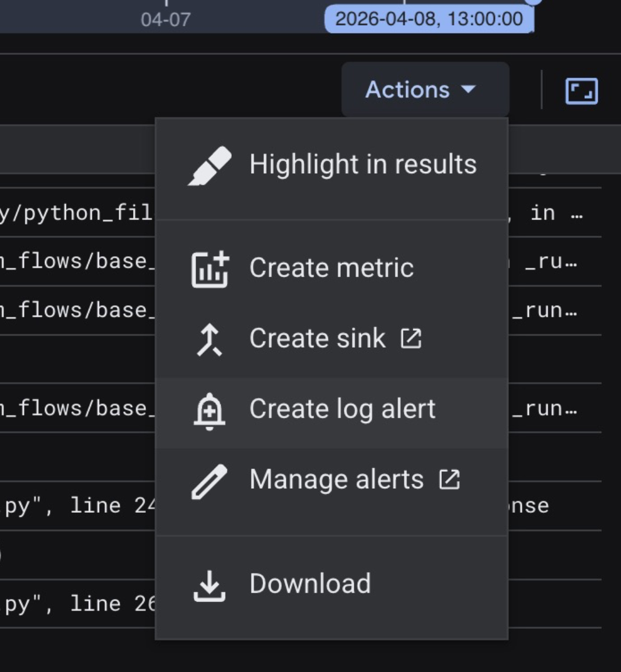
Task: Select the "Download" menu option text
Action: click(310, 584)
